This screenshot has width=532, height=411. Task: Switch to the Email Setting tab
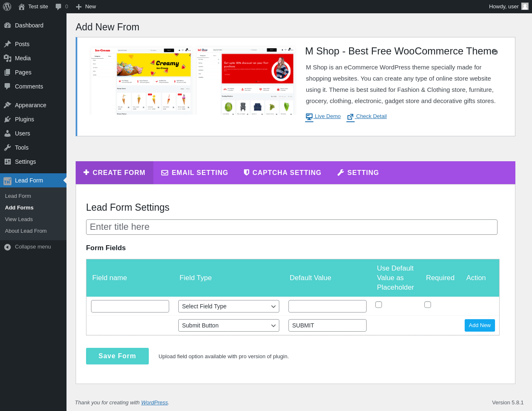click(x=195, y=173)
